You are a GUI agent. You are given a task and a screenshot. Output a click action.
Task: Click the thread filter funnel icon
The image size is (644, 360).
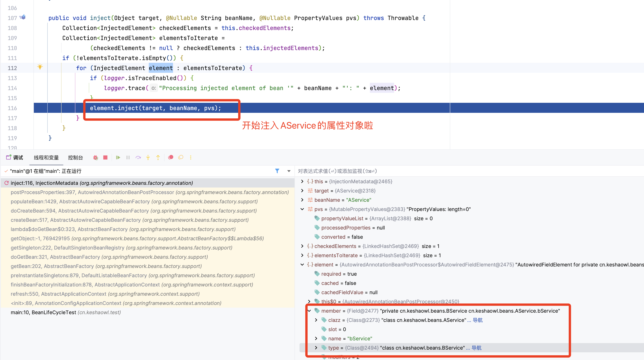[x=277, y=171]
